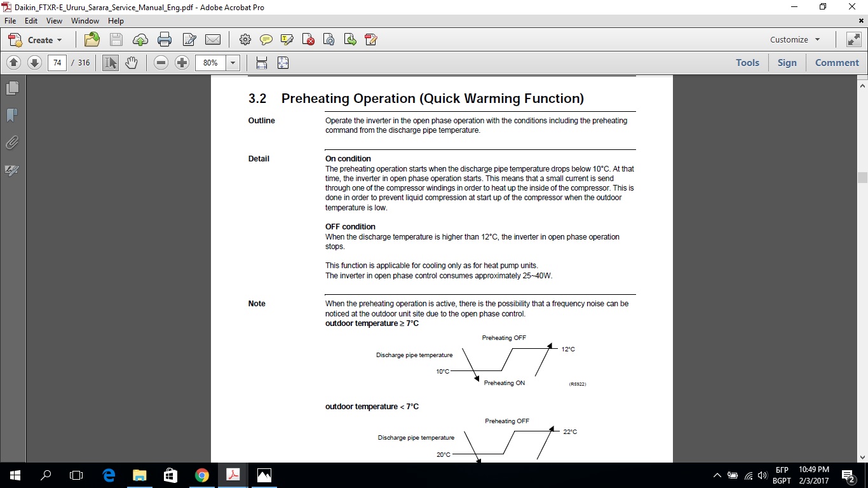Click the Wi-Fi network tray icon
Viewport: 868px width, 488px height.
click(748, 475)
